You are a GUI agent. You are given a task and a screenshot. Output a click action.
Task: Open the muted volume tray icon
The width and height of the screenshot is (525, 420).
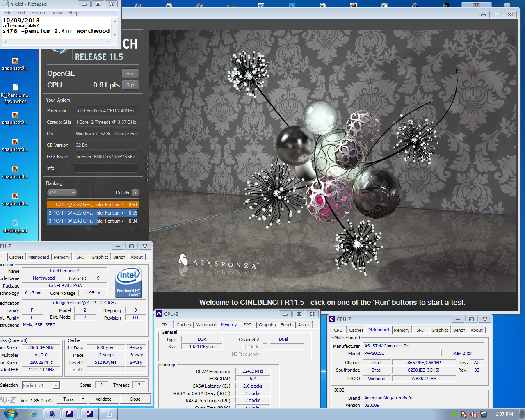coord(474,414)
